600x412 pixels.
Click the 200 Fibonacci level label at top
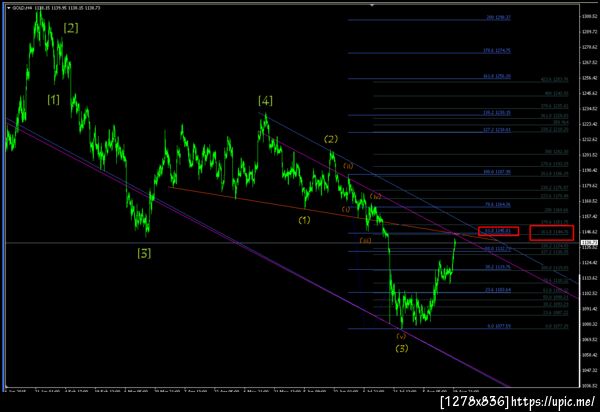pyautogui.click(x=498, y=17)
